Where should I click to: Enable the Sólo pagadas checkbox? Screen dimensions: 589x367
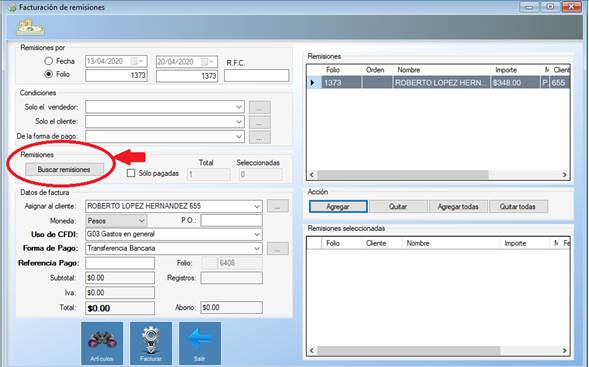click(131, 173)
